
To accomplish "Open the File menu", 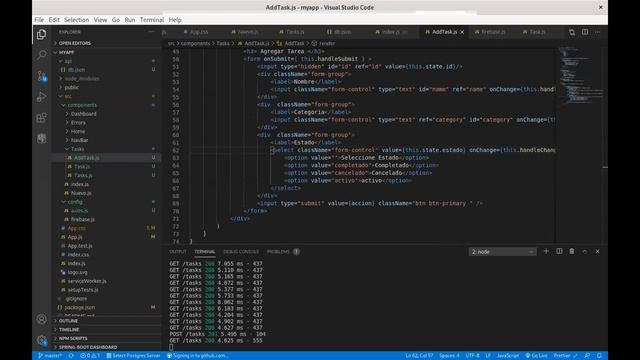I will point(39,20).
